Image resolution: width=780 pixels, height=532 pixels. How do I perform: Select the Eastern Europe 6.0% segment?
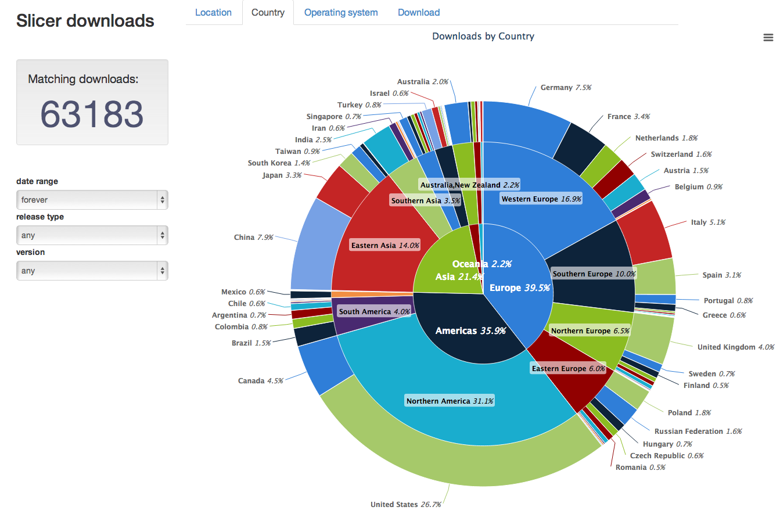pos(568,369)
